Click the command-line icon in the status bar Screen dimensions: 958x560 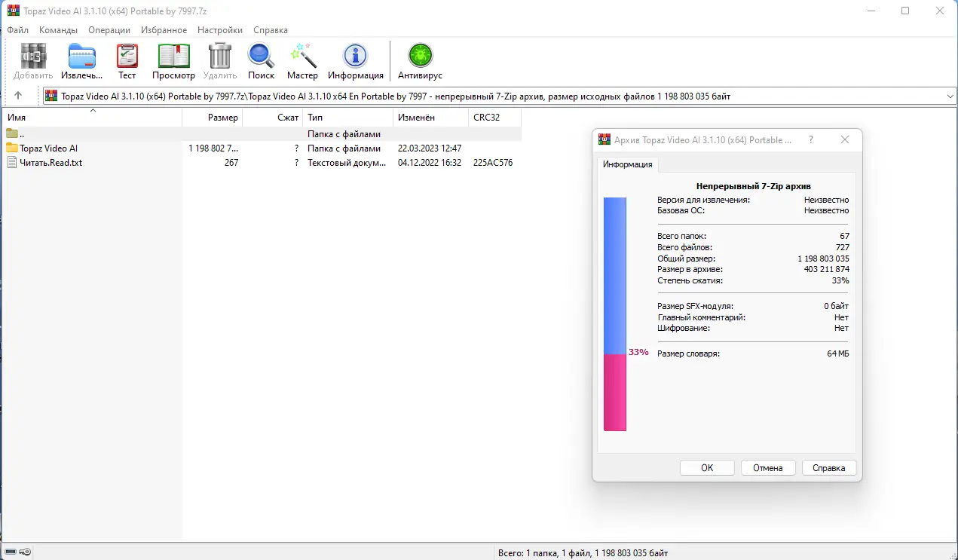(x=11, y=551)
